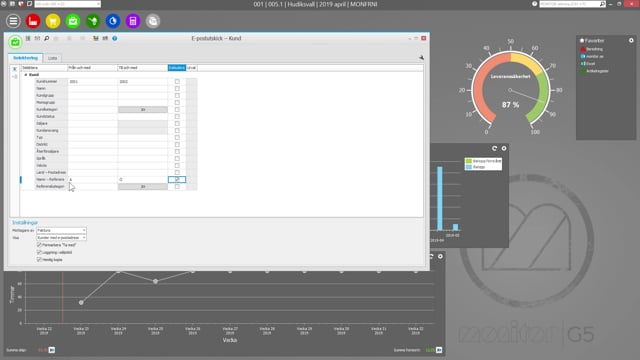Image resolution: width=640 pixels, height=360 pixels.
Task: Select the Selektering tab
Action: click(25, 58)
